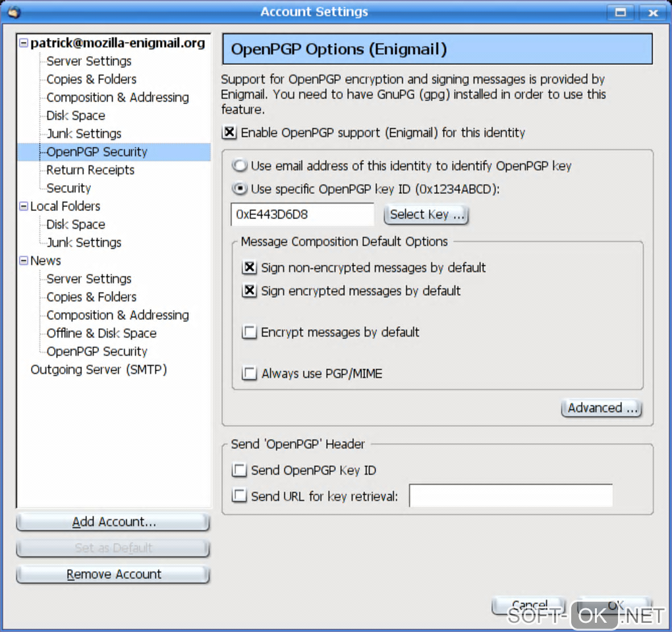Enable Send URL for key retrieval
This screenshot has width=672, height=632.
click(239, 496)
